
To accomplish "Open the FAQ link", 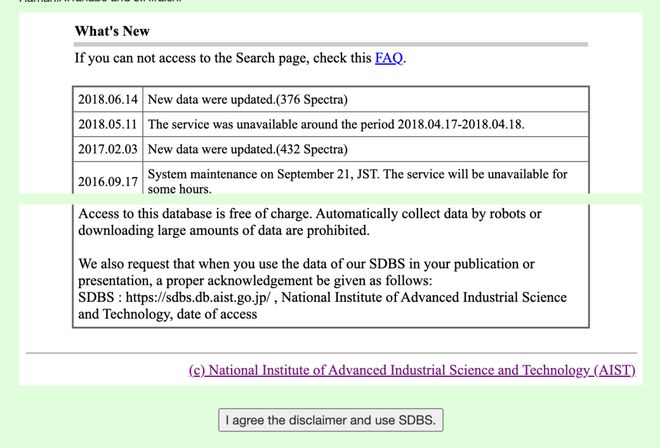I will [389, 58].
